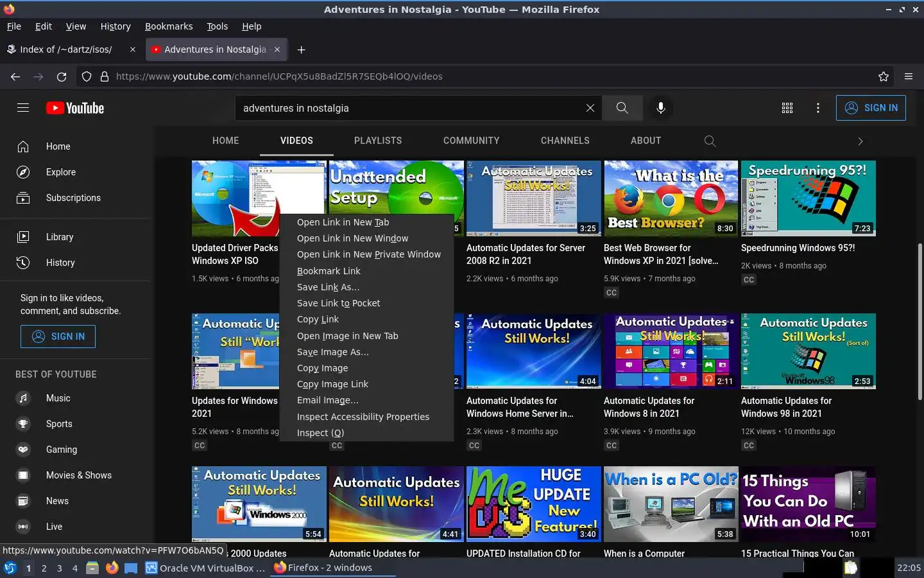Open Automatic Updates for Windows 8 title
The width and height of the screenshot is (924, 578).
click(649, 407)
